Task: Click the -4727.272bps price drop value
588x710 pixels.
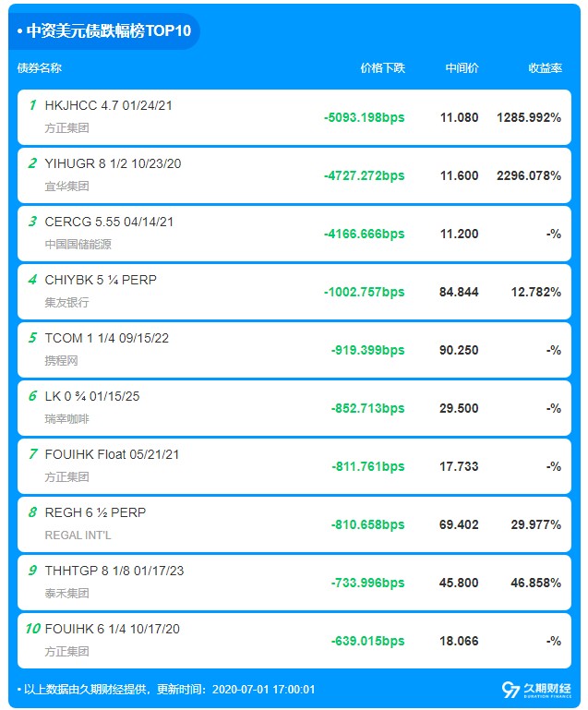Action: pos(364,175)
